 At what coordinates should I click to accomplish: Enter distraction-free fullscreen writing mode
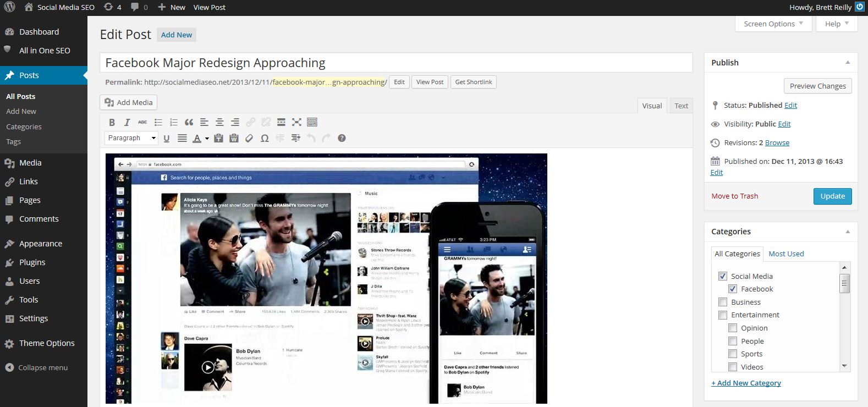click(x=296, y=122)
